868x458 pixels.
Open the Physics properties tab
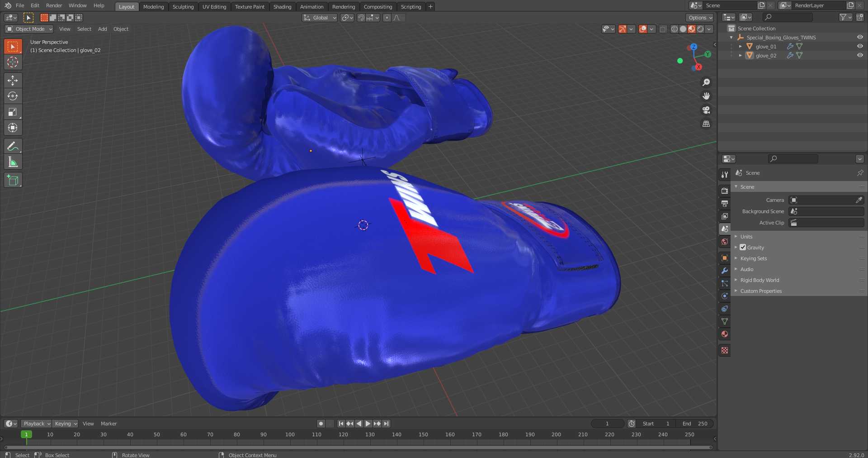tap(725, 296)
